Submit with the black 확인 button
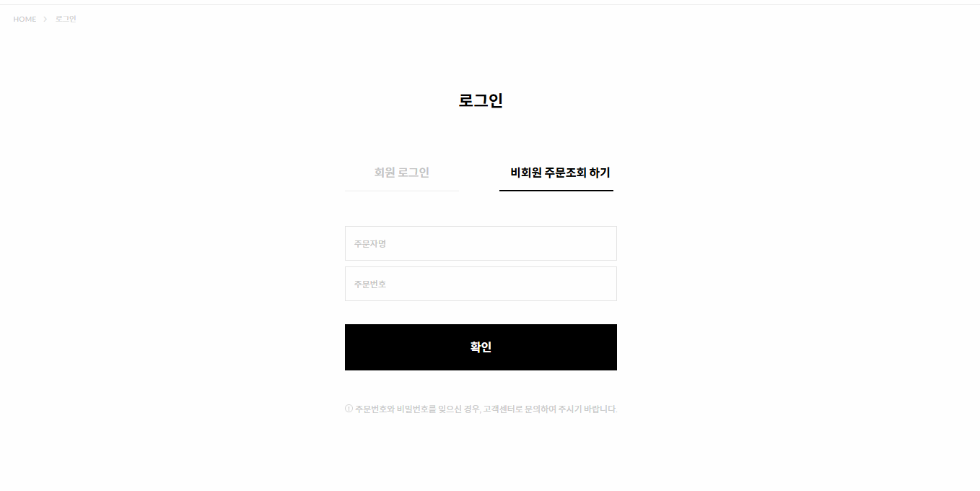 [481, 347]
